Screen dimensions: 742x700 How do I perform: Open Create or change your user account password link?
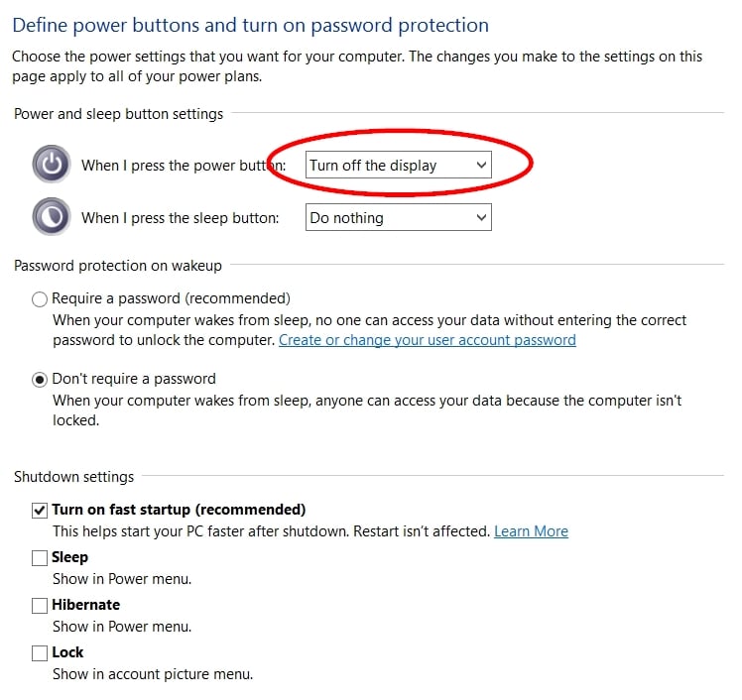(x=427, y=340)
